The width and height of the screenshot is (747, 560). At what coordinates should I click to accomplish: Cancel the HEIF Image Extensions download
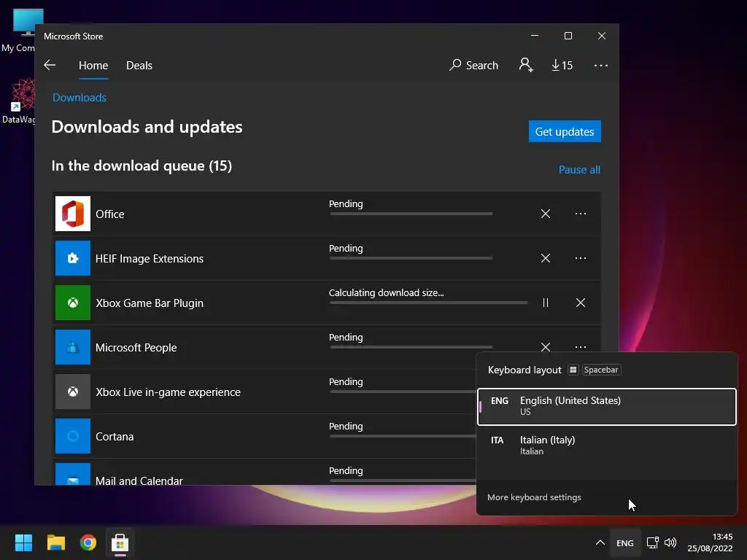546,258
